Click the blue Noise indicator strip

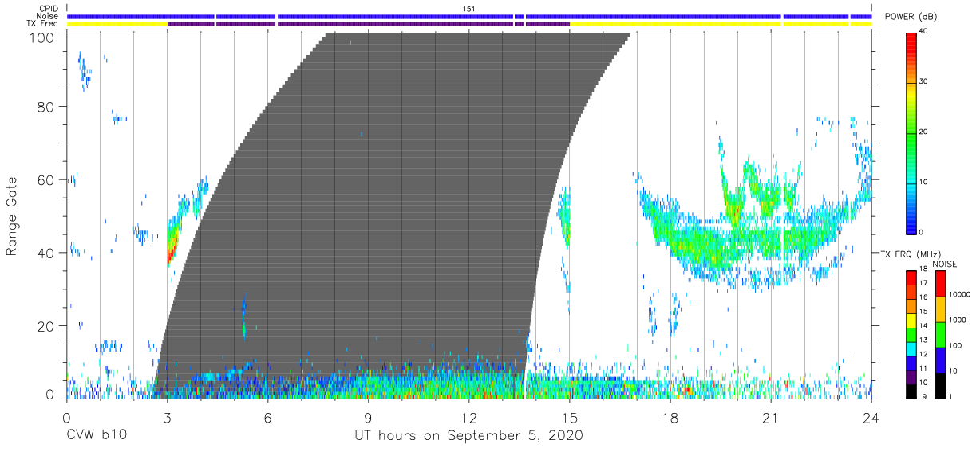(469, 17)
